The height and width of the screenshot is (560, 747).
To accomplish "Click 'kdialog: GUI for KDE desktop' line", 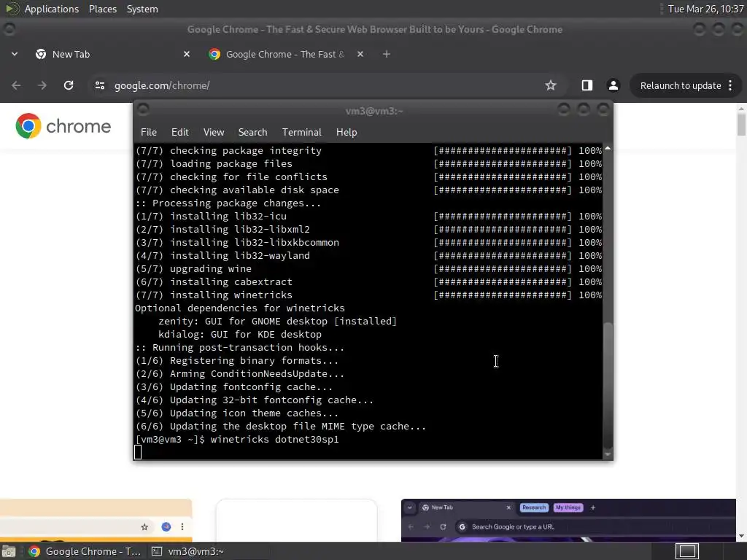I will pyautogui.click(x=239, y=334).
